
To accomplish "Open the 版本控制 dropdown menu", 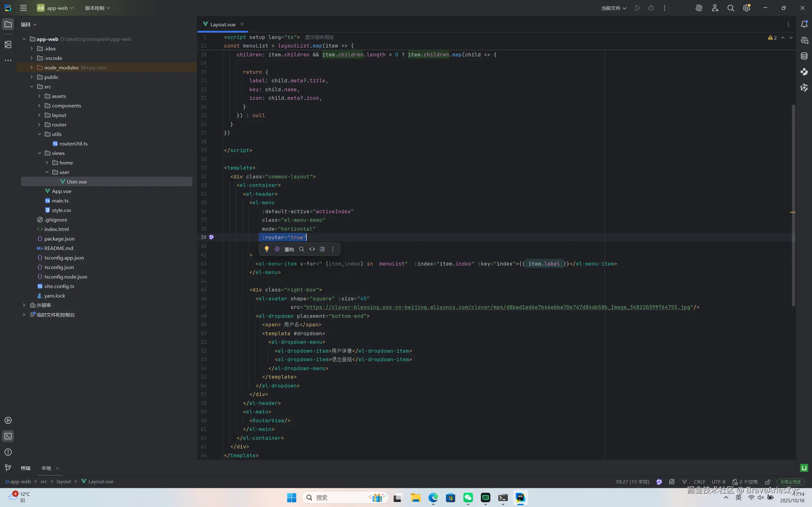I will coord(97,8).
